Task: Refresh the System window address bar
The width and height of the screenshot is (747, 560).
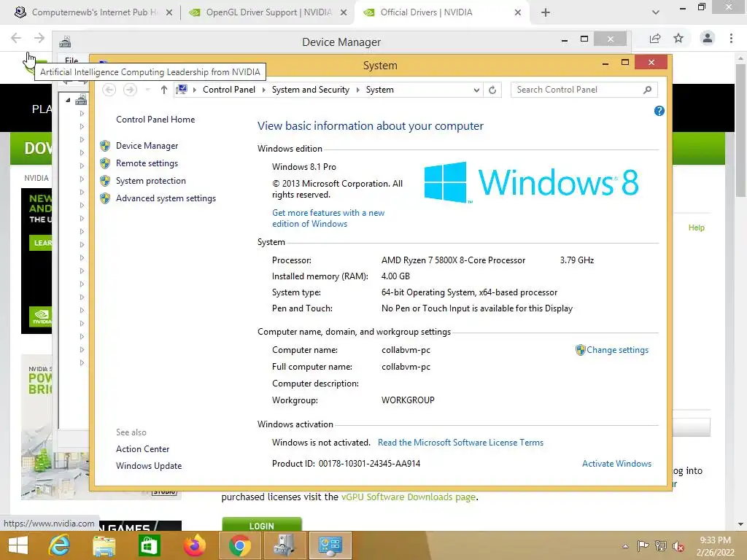Action: [492, 90]
